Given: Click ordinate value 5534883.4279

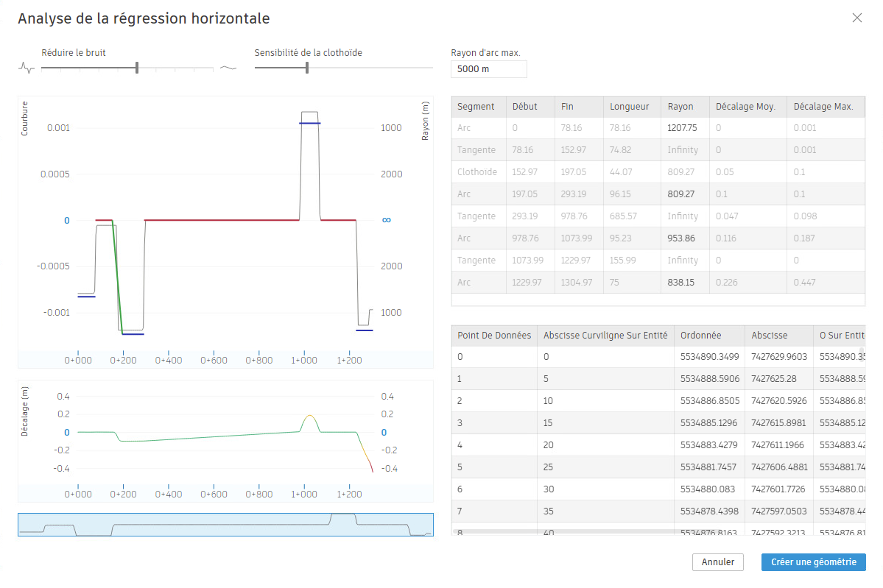Looking at the screenshot, I should (708, 445).
